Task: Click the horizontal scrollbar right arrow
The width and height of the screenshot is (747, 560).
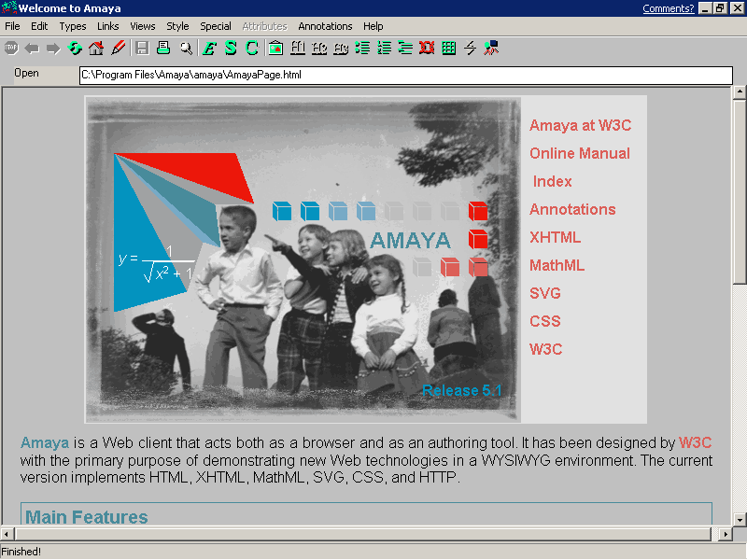Action: click(724, 535)
